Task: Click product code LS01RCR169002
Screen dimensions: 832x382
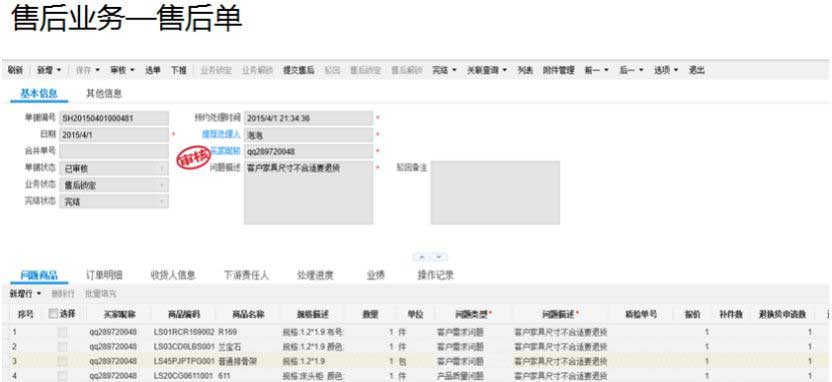Action: click(184, 333)
